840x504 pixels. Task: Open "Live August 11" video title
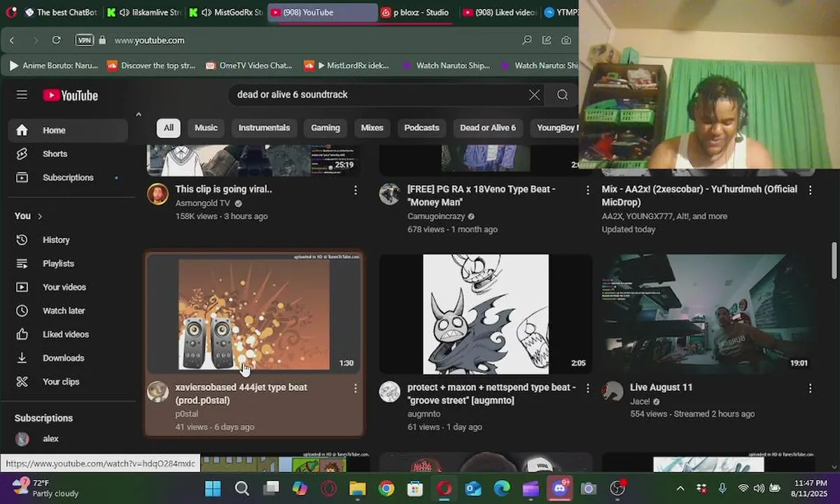(661, 388)
